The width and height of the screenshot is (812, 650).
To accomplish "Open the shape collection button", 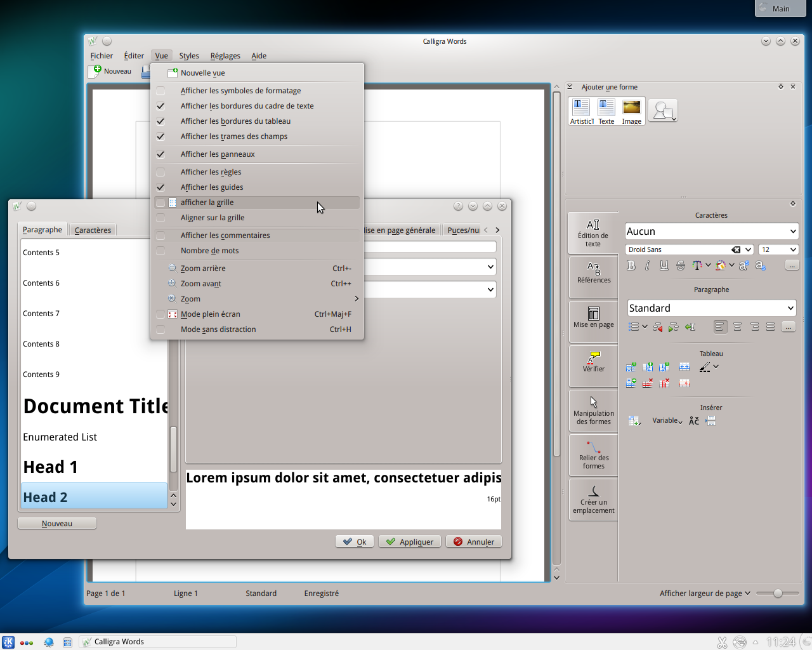I will click(663, 110).
